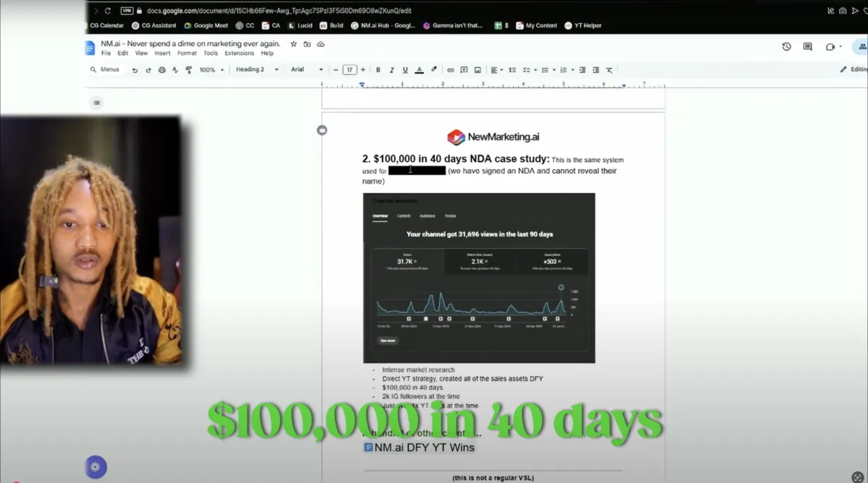Click the channel analytics screenshot image
868x483 pixels.
479,278
